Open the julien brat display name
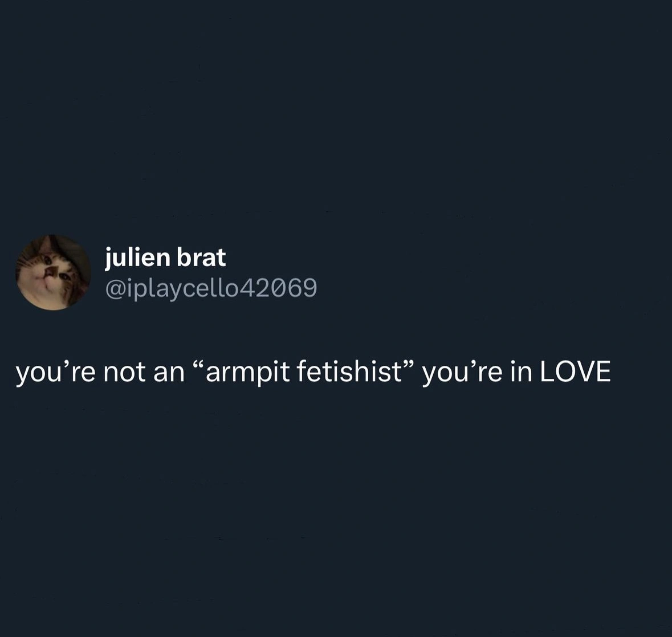The height and width of the screenshot is (637, 672). [x=165, y=258]
